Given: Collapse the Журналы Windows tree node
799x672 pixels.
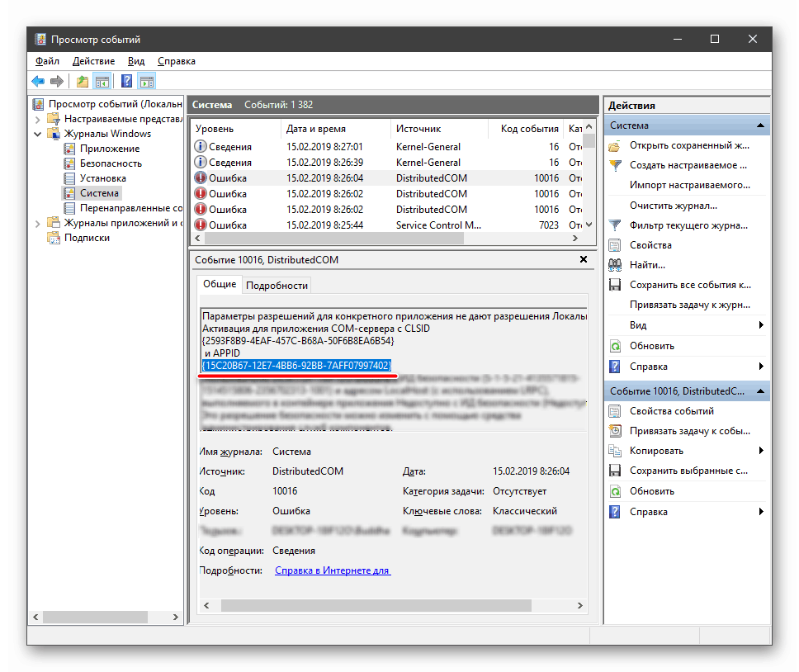Looking at the screenshot, I should [37, 134].
